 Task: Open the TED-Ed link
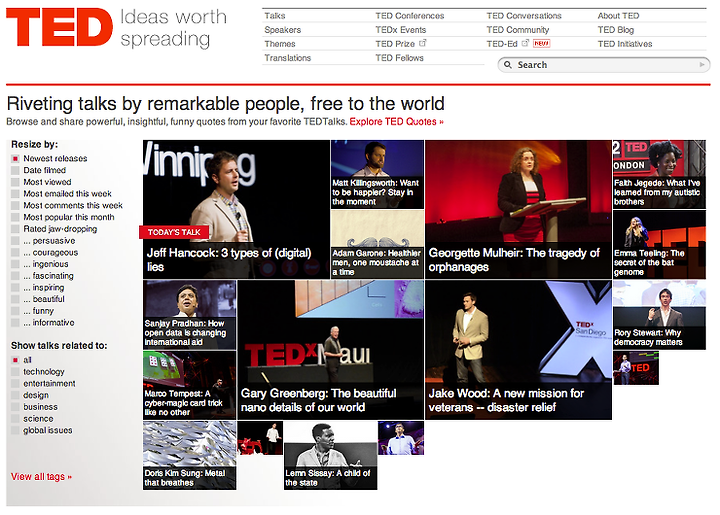[502, 44]
